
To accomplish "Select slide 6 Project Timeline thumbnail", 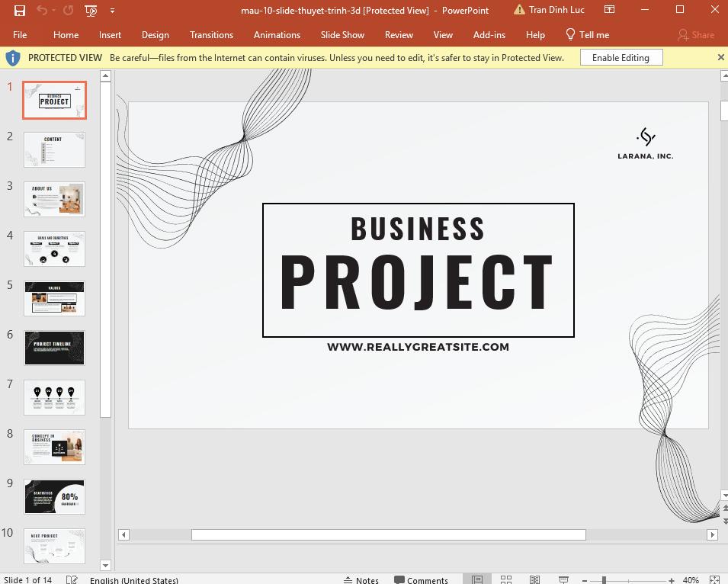I will [54, 348].
